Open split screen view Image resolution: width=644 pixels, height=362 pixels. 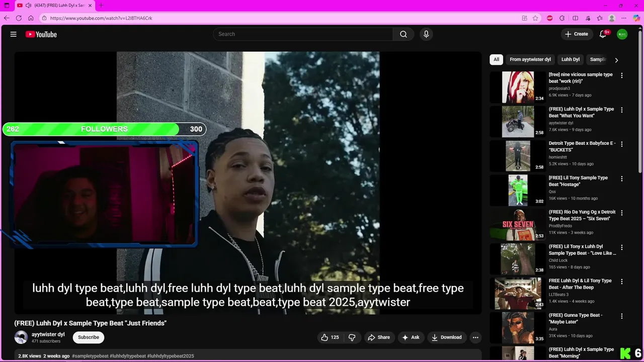click(575, 18)
